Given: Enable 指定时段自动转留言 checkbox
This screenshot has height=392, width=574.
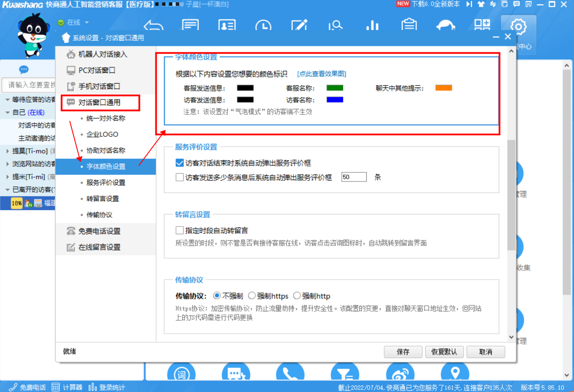Looking at the screenshot, I should 180,230.
